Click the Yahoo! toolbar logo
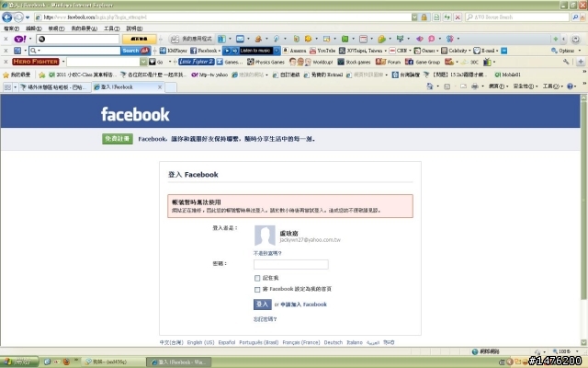The image size is (588, 368). (20, 39)
